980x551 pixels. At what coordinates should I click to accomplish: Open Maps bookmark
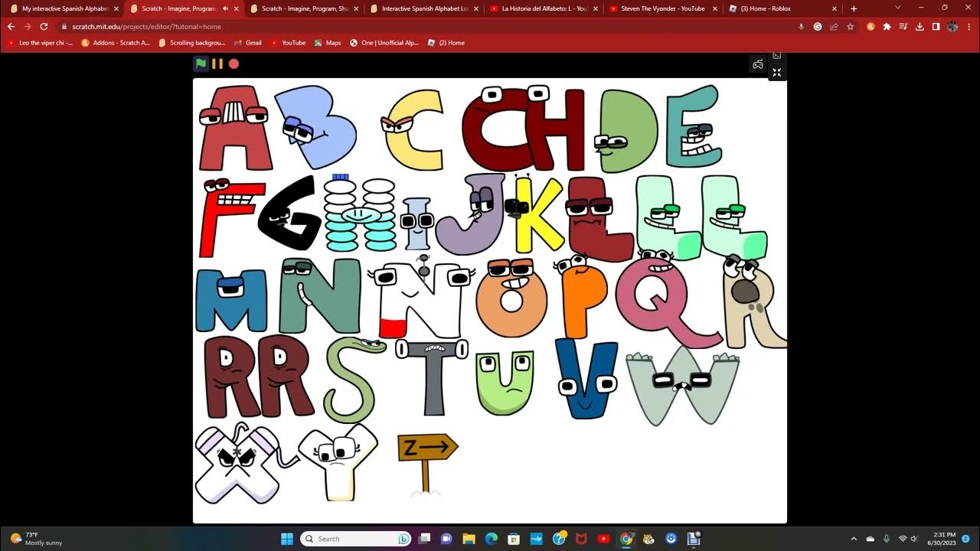[327, 43]
